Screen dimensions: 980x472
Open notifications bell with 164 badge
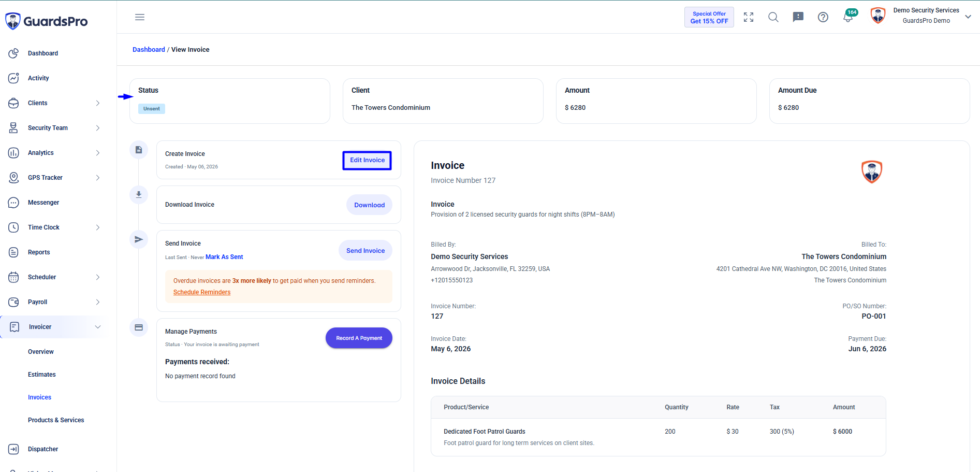[x=849, y=16]
